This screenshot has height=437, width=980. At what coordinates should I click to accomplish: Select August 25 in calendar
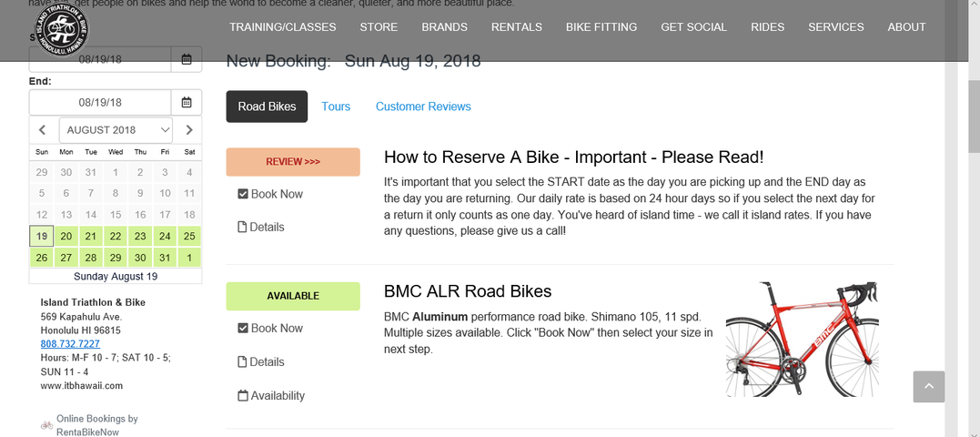(189, 237)
